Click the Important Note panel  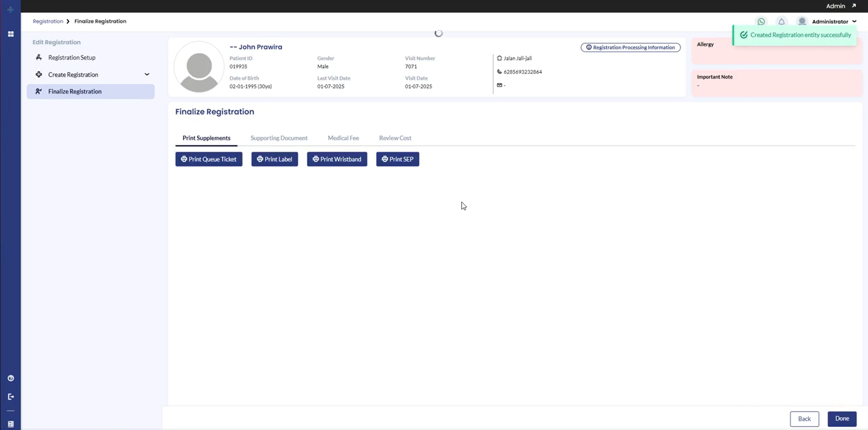click(x=777, y=83)
